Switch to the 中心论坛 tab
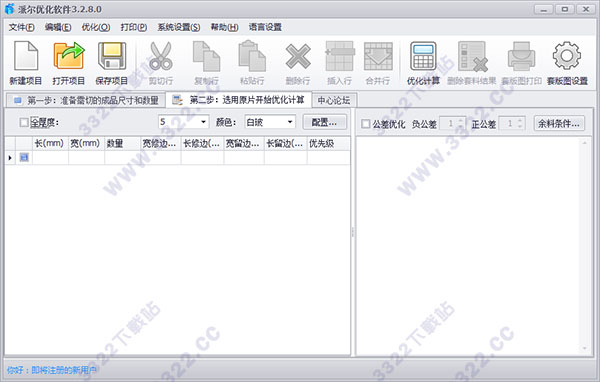600x382 pixels. pos(334,100)
